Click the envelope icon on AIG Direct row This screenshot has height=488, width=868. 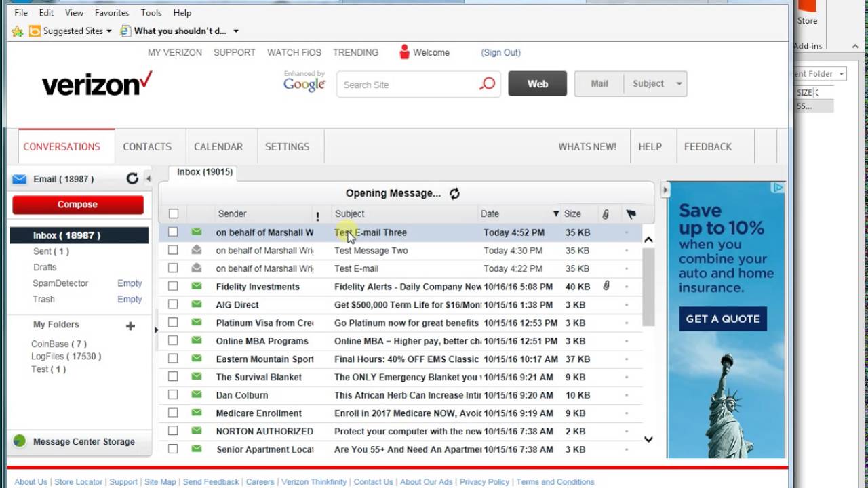(x=197, y=304)
